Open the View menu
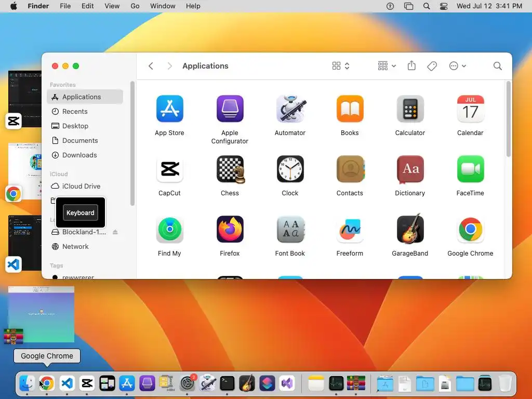Image resolution: width=532 pixels, height=399 pixels. 112,6
